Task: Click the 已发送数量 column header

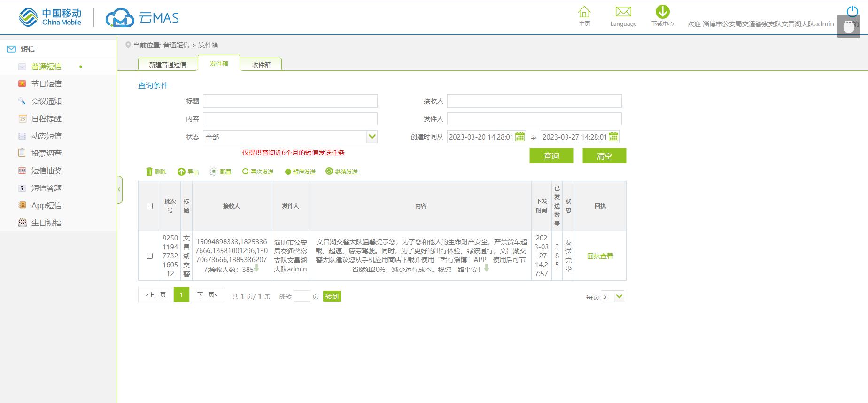Action: (x=557, y=206)
